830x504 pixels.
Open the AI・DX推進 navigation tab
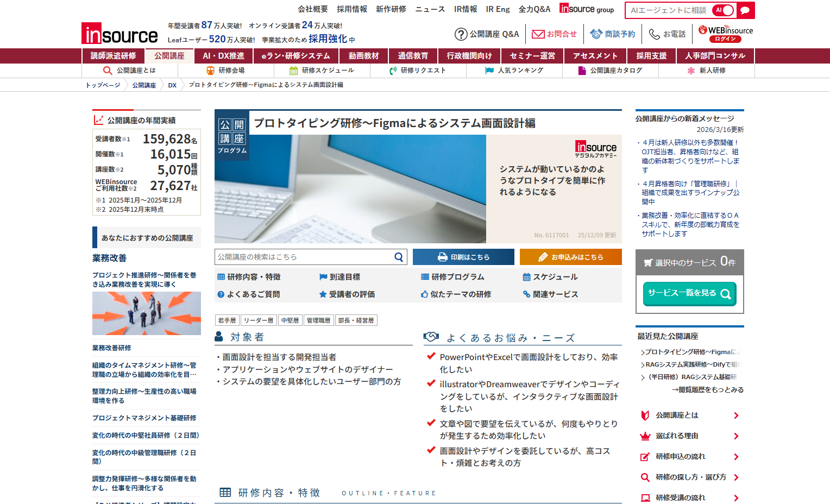point(223,56)
